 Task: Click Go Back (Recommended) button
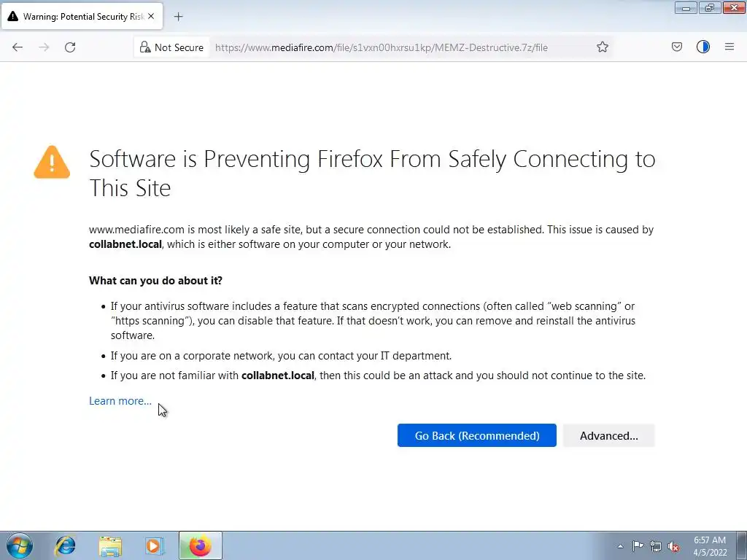[x=477, y=436]
